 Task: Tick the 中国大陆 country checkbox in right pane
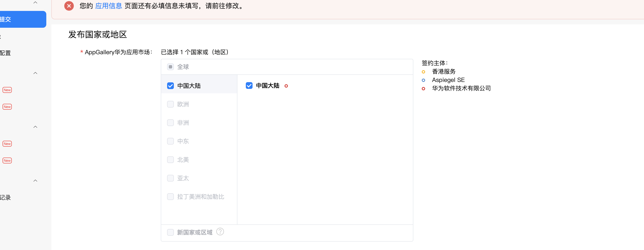[x=249, y=86]
